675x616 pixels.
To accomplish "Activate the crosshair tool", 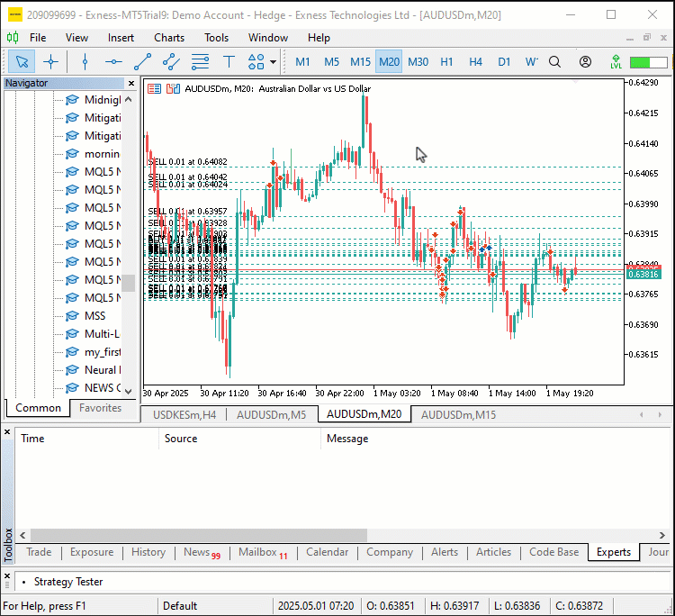I will [50, 62].
